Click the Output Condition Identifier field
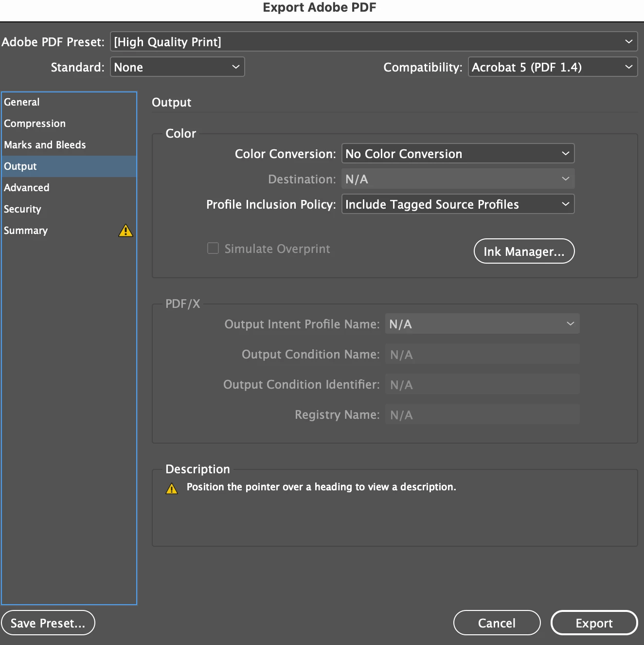This screenshot has height=645, width=644. coord(483,384)
